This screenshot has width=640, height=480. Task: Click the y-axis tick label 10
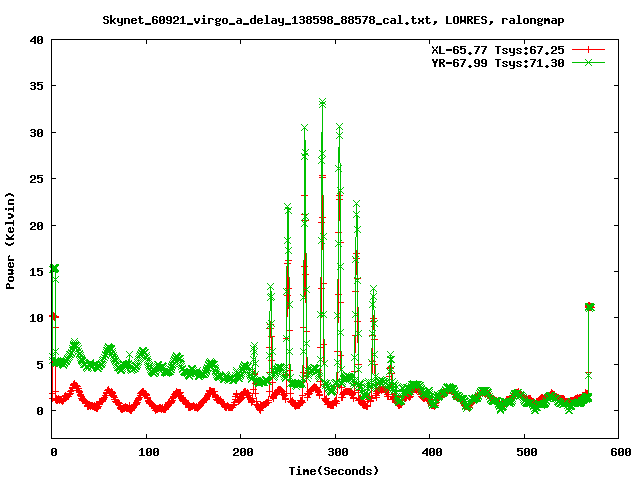[x=36, y=318]
